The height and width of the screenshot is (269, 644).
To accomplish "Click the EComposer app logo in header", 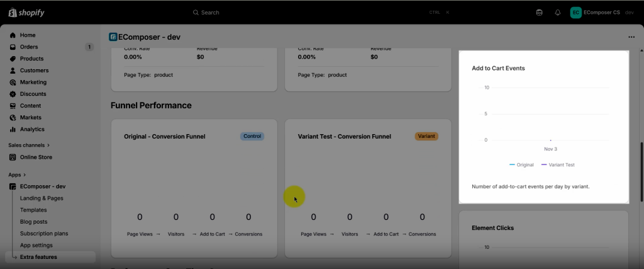I will [113, 37].
